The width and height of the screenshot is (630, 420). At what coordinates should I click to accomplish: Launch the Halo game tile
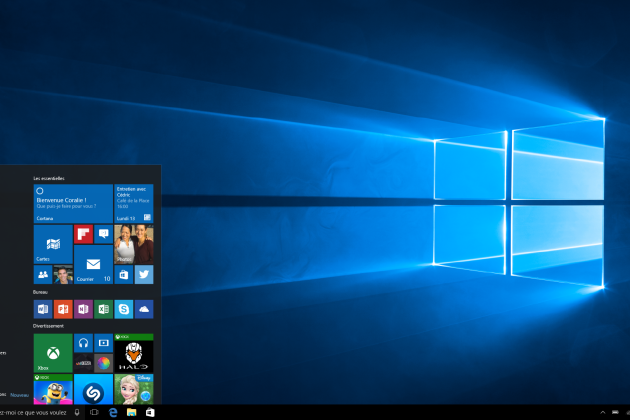tap(133, 352)
